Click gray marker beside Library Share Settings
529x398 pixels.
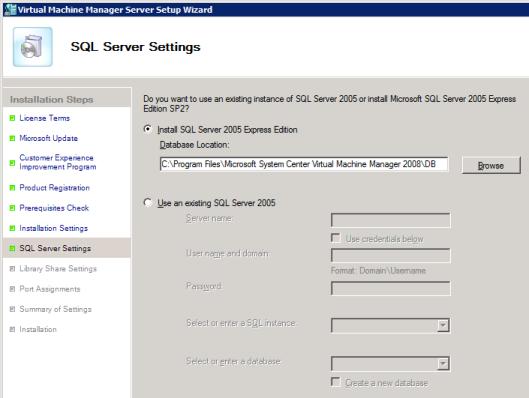pos(12,269)
